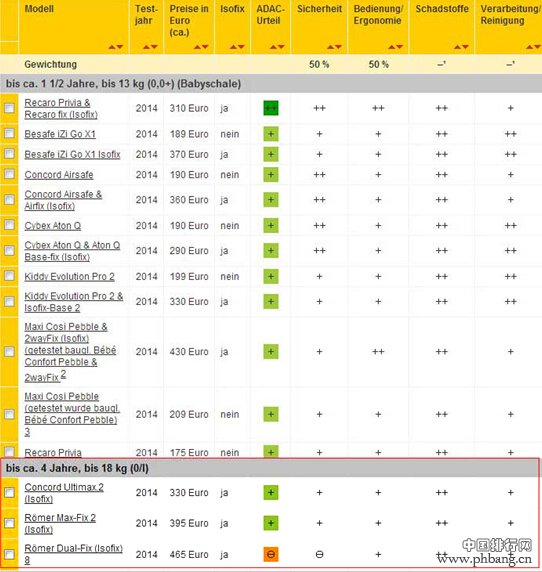542x572 pixels.
Task: Click green + rating of Cybex Aton Q
Action: pyautogui.click(x=271, y=225)
